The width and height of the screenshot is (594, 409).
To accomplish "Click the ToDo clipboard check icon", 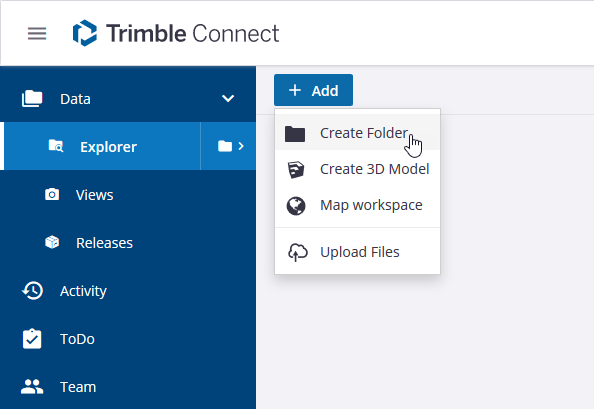I will 32,339.
